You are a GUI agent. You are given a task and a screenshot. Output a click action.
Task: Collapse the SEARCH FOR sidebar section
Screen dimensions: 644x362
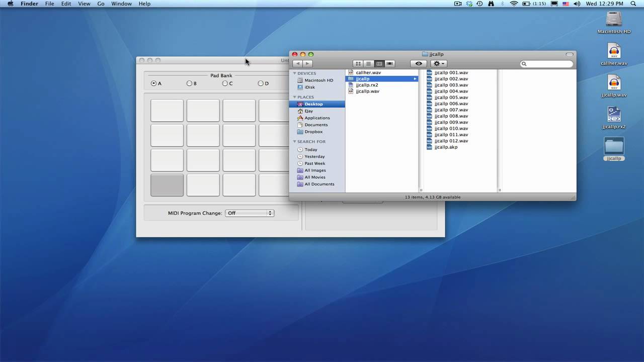[x=295, y=142]
